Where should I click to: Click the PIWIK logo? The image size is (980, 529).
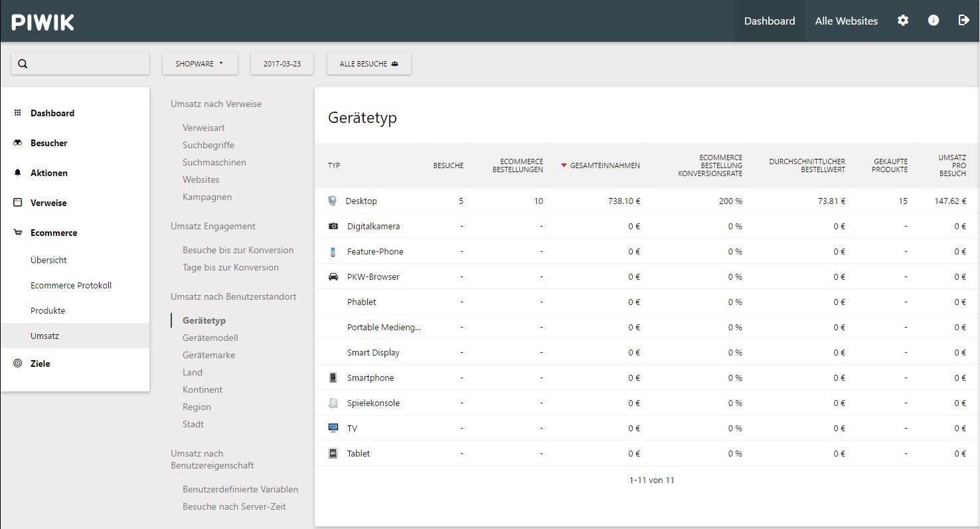point(43,22)
